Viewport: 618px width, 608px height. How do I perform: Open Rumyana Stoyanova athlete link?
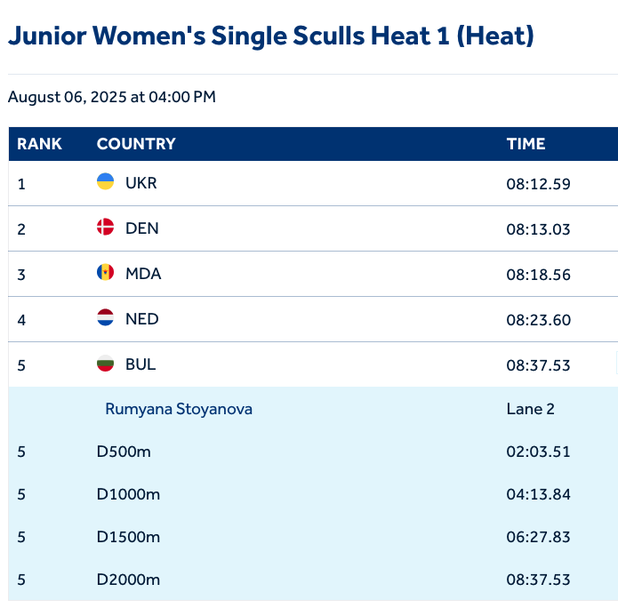point(178,409)
